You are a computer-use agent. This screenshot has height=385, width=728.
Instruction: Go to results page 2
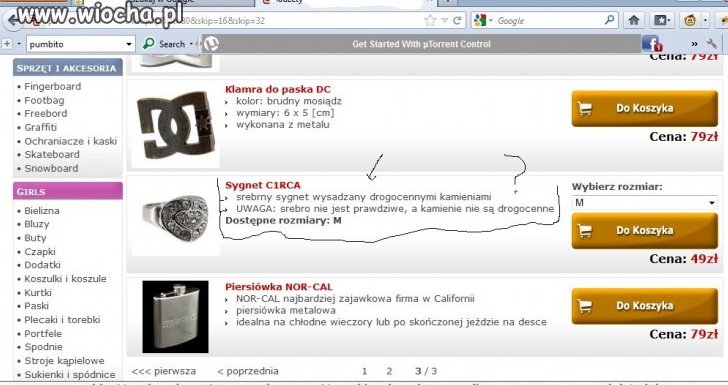pyautogui.click(x=389, y=371)
